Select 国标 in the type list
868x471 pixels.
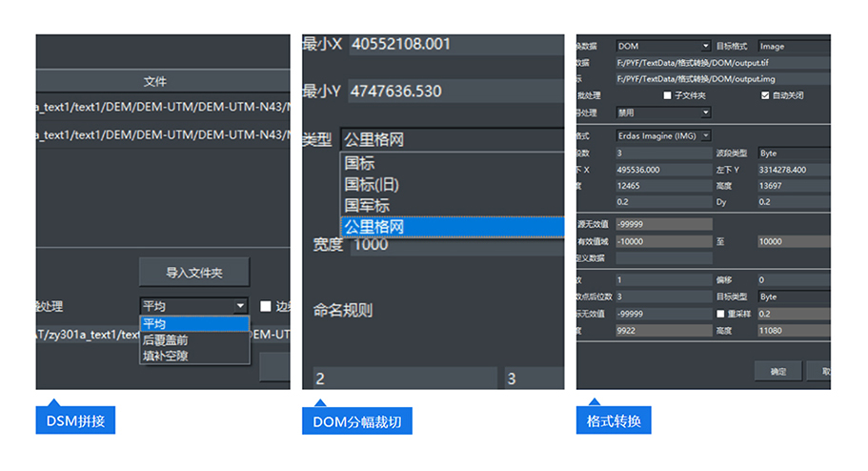click(x=360, y=164)
